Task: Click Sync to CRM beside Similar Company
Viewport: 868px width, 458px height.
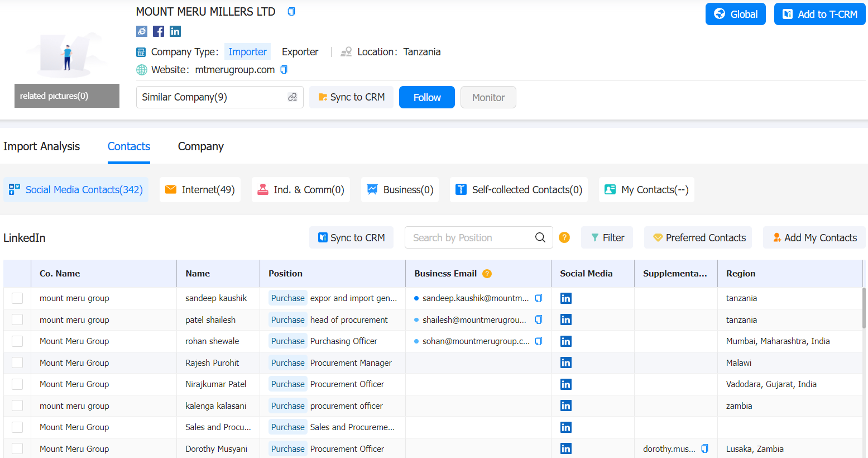Action: click(351, 97)
